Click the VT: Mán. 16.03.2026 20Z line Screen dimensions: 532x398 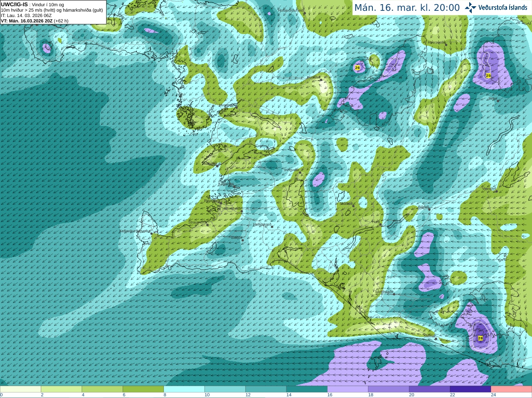tap(34, 21)
